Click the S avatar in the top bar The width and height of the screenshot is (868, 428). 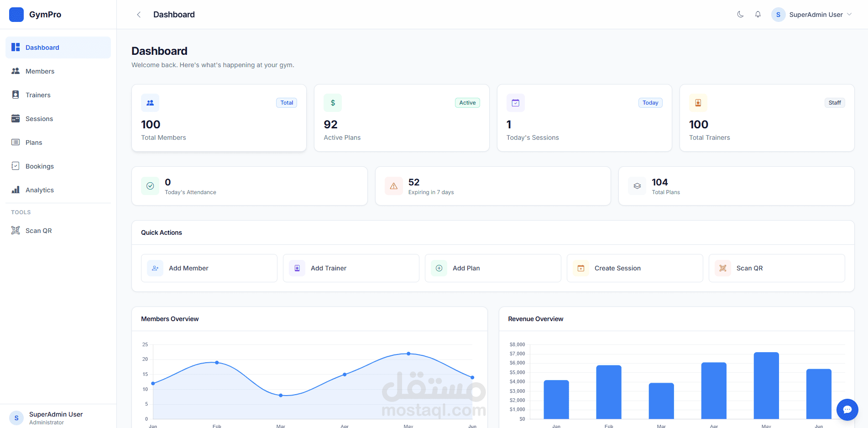pyautogui.click(x=778, y=15)
